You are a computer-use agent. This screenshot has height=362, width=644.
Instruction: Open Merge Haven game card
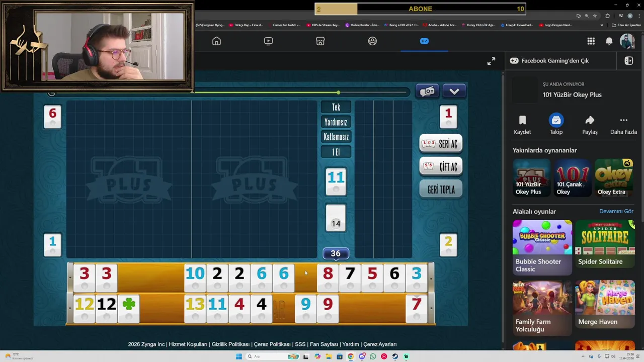coord(605,304)
